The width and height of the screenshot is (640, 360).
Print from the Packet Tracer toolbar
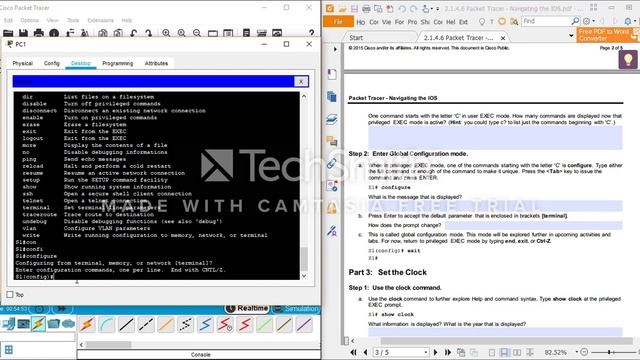[x=39, y=33]
